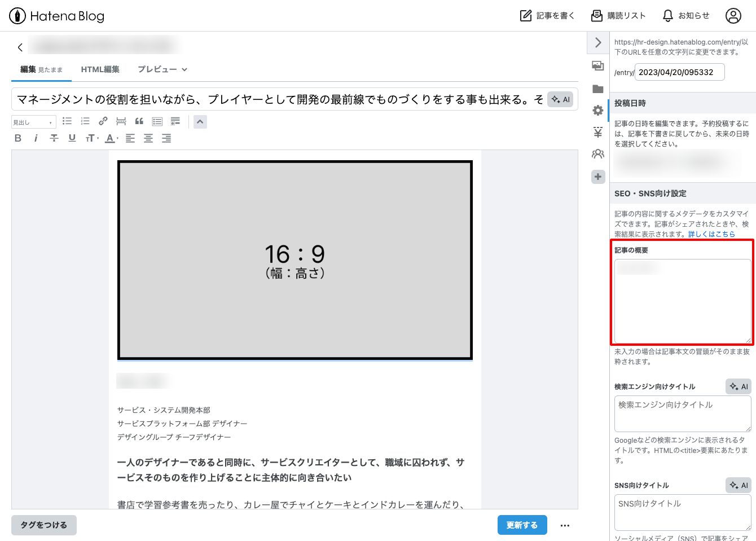Select the 編集 見たまま tab
This screenshot has height=541, width=756.
pyautogui.click(x=41, y=69)
